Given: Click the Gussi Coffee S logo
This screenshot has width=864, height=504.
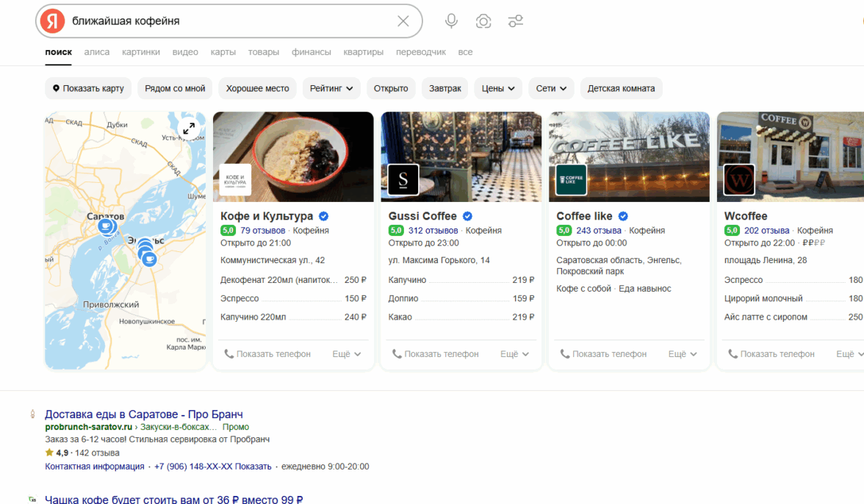Looking at the screenshot, I should click(x=403, y=179).
